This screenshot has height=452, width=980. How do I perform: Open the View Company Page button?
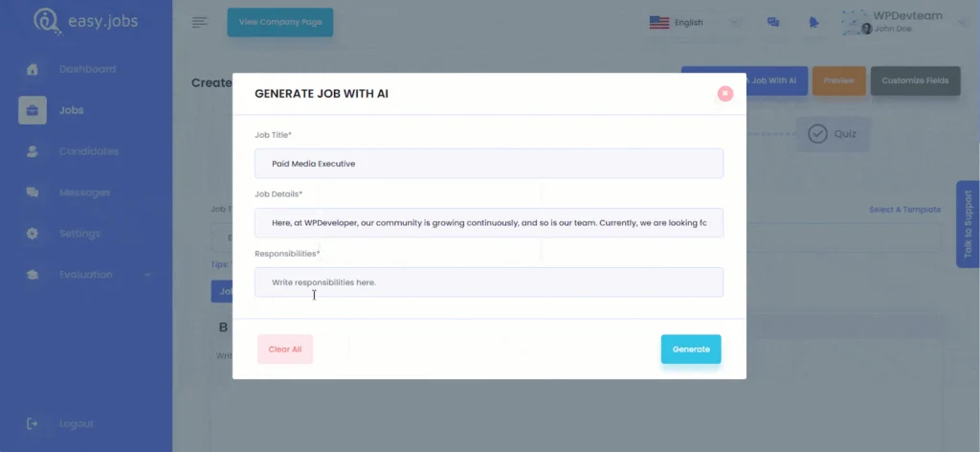tap(280, 22)
